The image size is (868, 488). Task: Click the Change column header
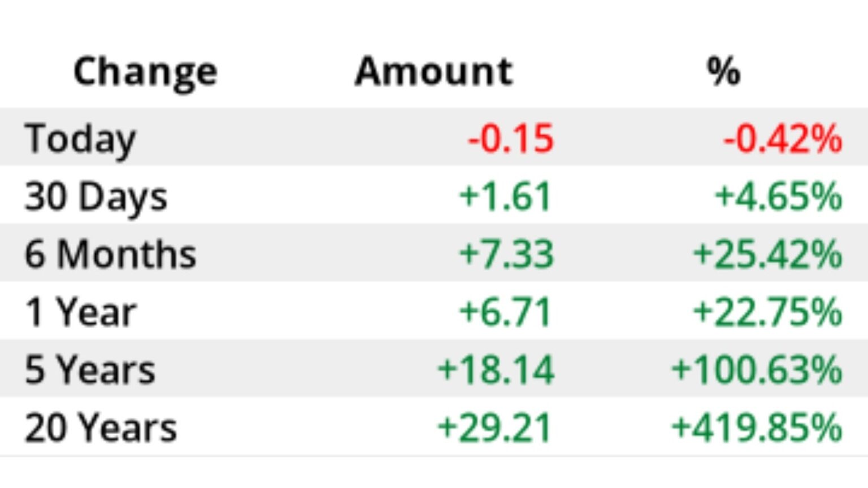click(x=145, y=72)
